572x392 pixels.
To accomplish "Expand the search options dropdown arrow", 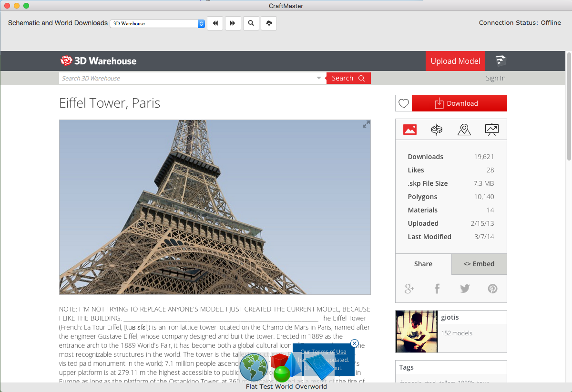I will click(319, 78).
